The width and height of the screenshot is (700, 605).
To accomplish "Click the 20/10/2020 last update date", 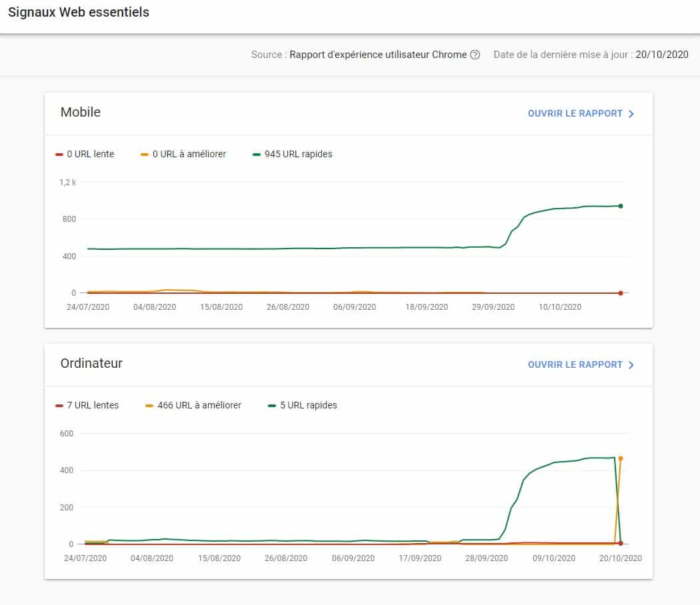I will tap(661, 55).
